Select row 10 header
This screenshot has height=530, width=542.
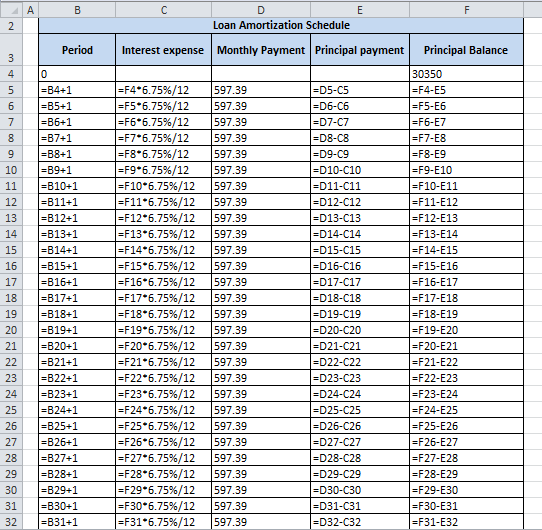pos(11,170)
